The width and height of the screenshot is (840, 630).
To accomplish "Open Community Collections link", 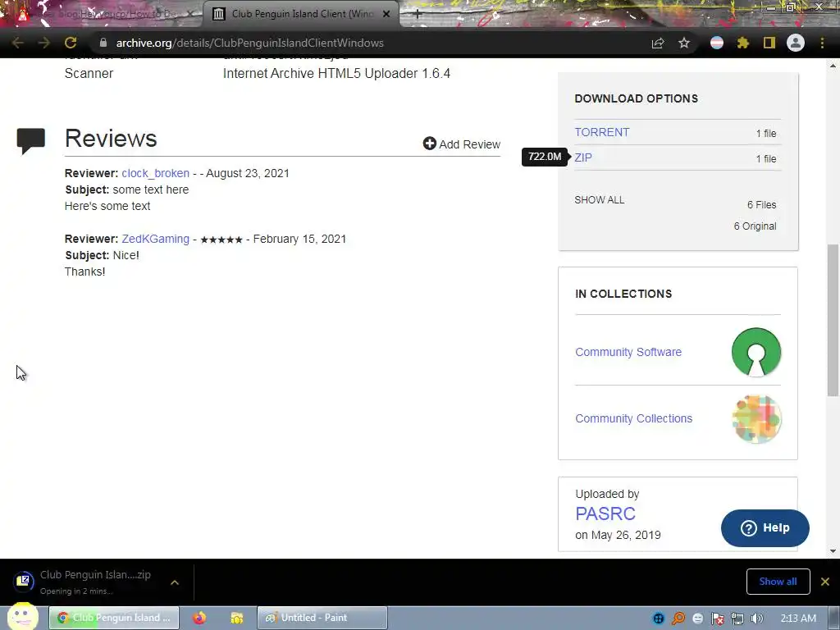I will [634, 418].
